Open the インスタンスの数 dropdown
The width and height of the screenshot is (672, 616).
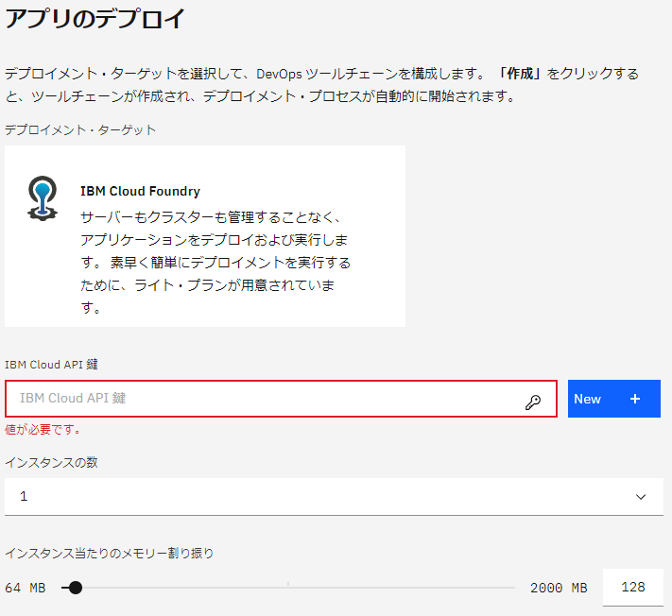click(x=334, y=496)
